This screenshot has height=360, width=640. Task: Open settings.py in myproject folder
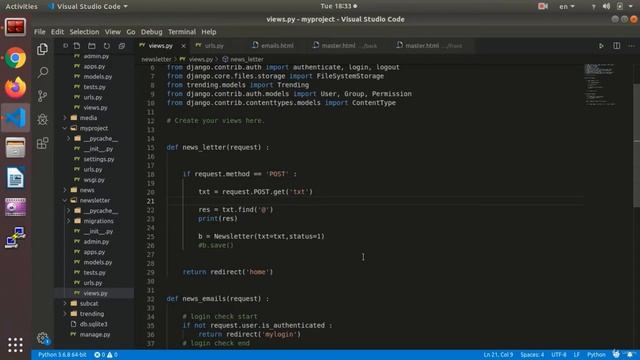click(x=99, y=159)
